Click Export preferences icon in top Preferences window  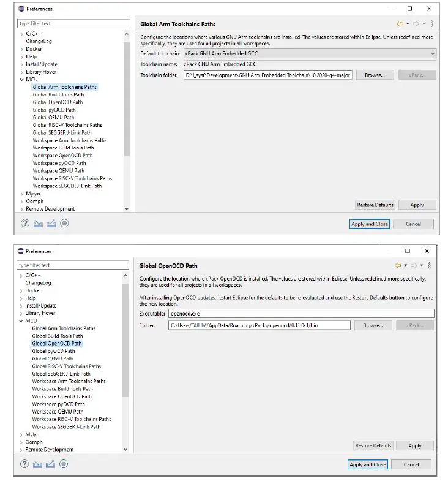51,223
